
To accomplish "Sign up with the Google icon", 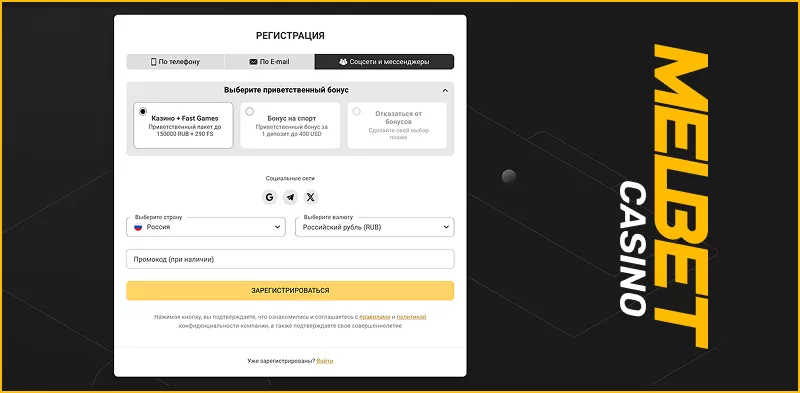I will click(269, 198).
